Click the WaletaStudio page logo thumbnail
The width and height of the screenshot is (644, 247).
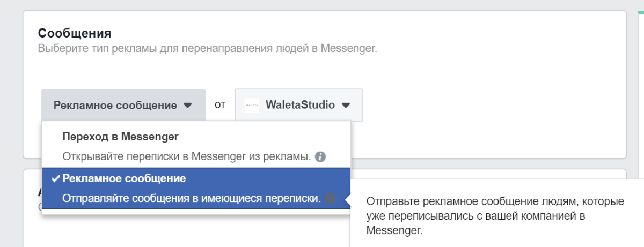[x=252, y=105]
